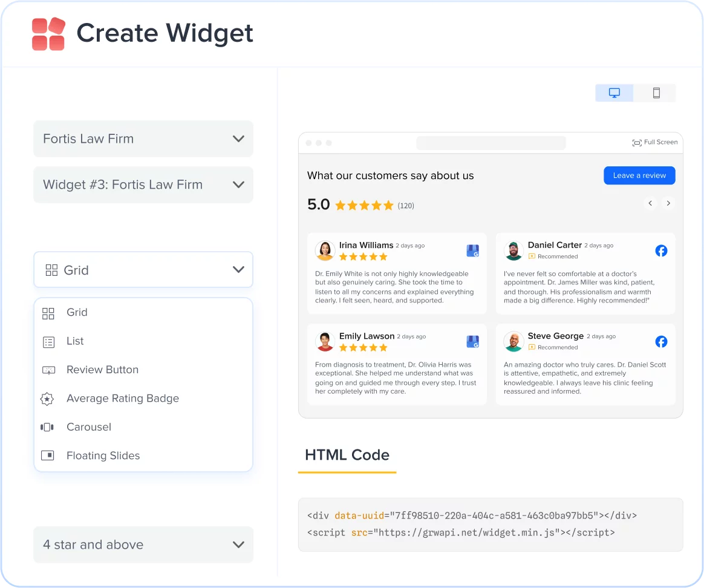Switch preview to mobile view
The height and width of the screenshot is (588, 704).
point(656,93)
